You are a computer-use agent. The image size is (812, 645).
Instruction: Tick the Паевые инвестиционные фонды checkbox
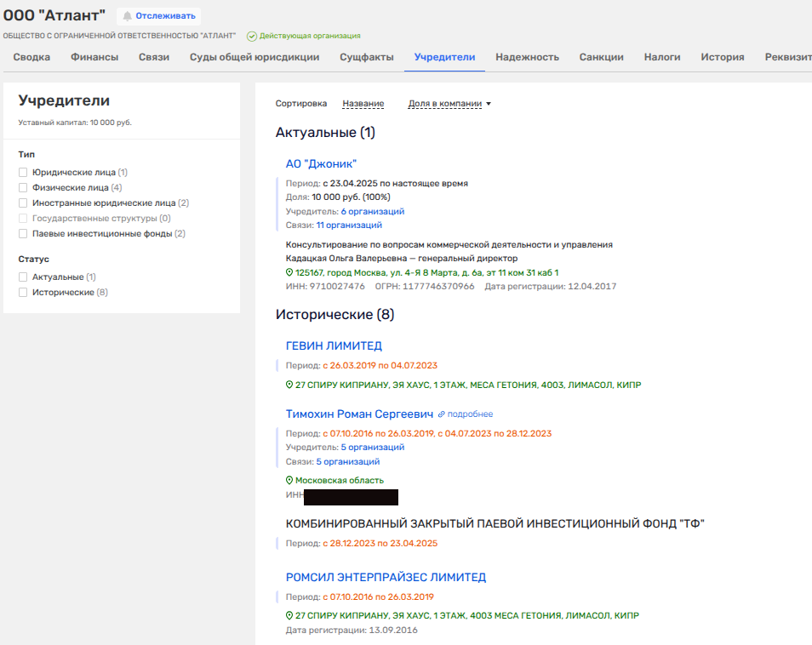(x=23, y=234)
